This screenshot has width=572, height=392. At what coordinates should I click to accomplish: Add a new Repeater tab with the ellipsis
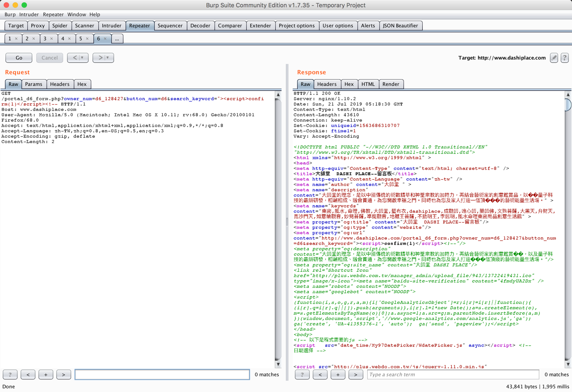(117, 39)
